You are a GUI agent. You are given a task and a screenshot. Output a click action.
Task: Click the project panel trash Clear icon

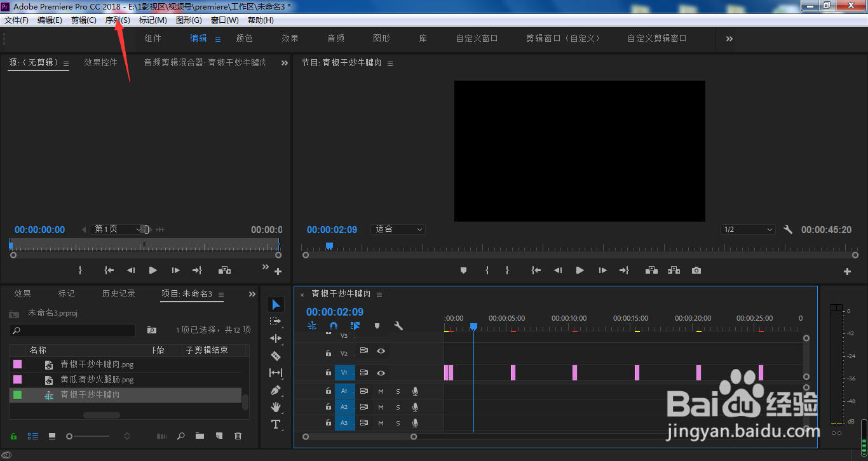coord(238,436)
